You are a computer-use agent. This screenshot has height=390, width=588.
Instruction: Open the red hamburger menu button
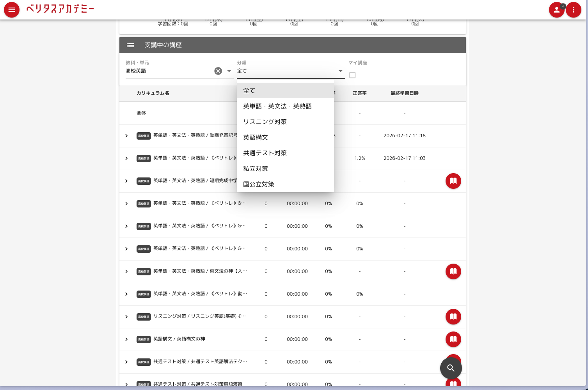(x=12, y=10)
